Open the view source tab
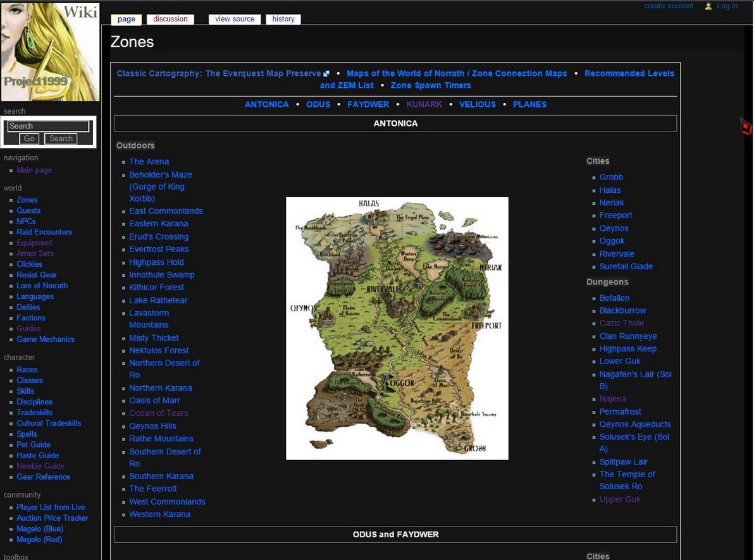This screenshot has width=754, height=560. click(x=235, y=19)
